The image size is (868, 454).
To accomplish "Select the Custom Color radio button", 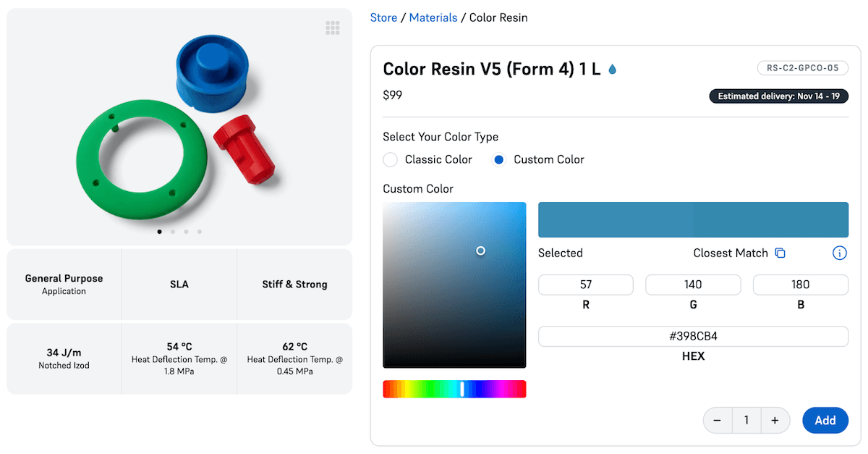I will (x=498, y=159).
